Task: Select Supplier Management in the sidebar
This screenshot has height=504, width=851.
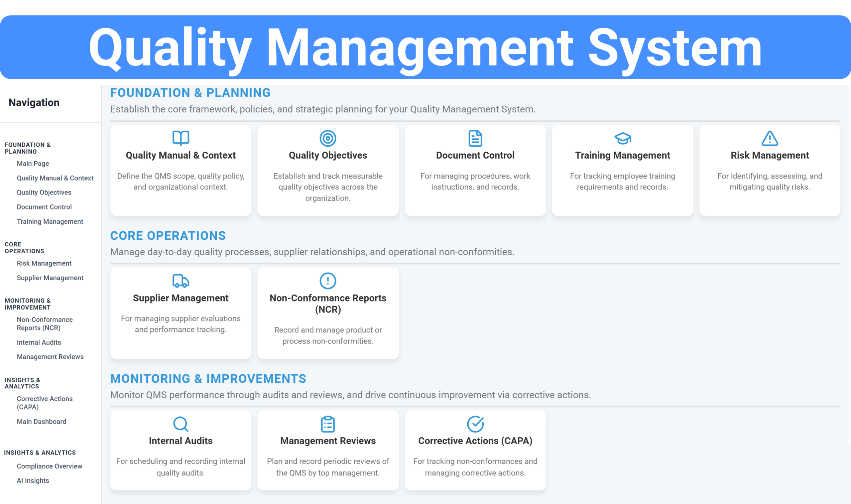Action: (x=50, y=278)
